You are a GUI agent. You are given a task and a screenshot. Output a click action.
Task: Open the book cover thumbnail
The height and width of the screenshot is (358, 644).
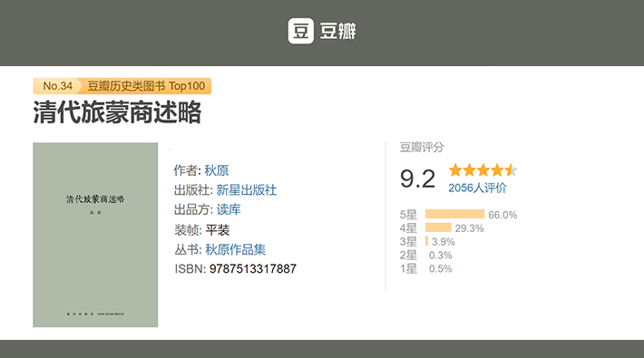[95, 235]
